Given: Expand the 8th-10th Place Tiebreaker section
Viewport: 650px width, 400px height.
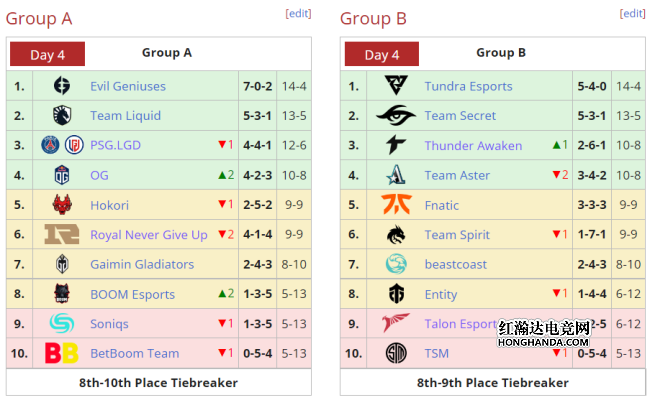Looking at the screenshot, I should [159, 383].
